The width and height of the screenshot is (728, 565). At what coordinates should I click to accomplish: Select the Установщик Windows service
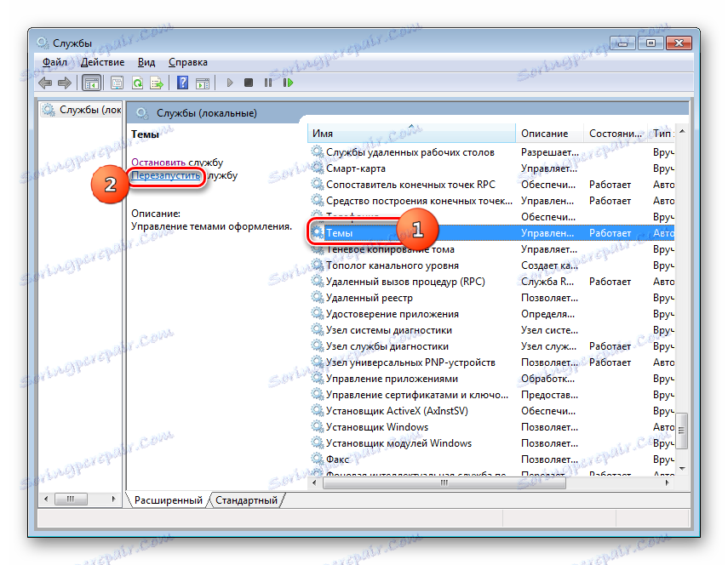(x=491, y=427)
